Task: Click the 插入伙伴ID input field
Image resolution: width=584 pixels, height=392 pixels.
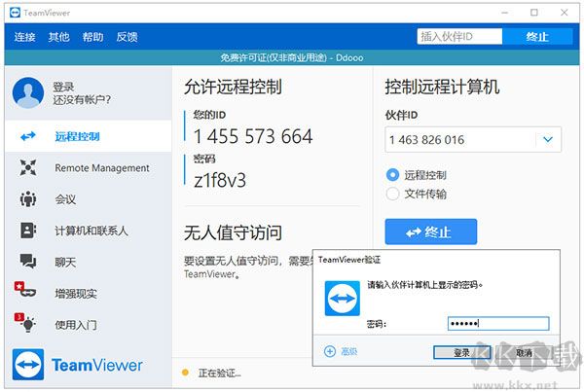Action: pos(459,37)
